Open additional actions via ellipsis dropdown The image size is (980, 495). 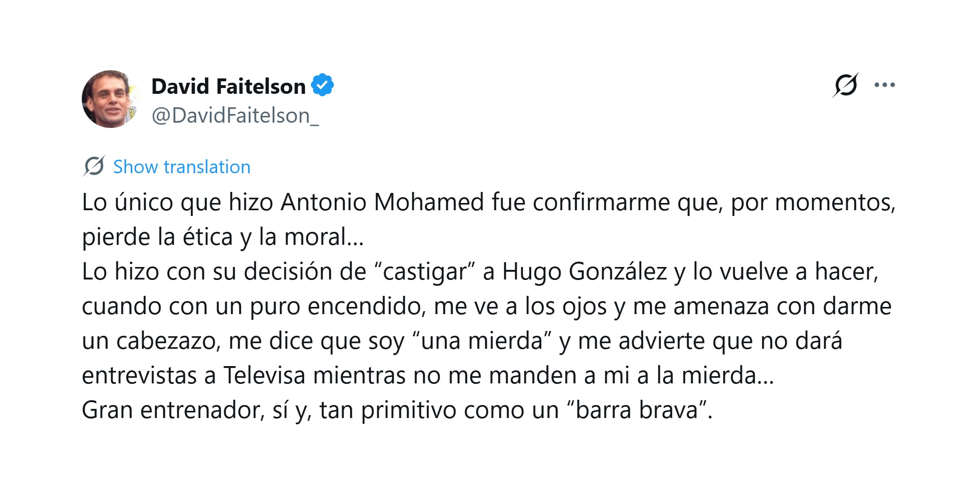[x=885, y=85]
